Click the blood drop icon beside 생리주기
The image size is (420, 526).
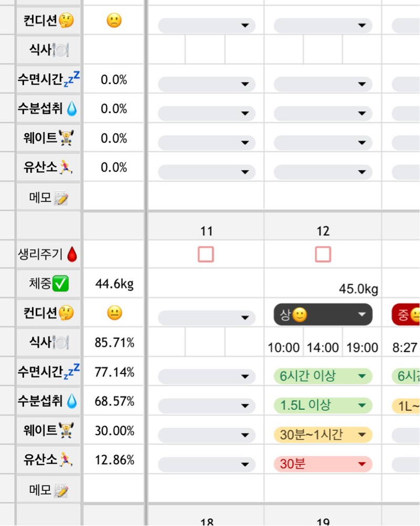(72, 255)
